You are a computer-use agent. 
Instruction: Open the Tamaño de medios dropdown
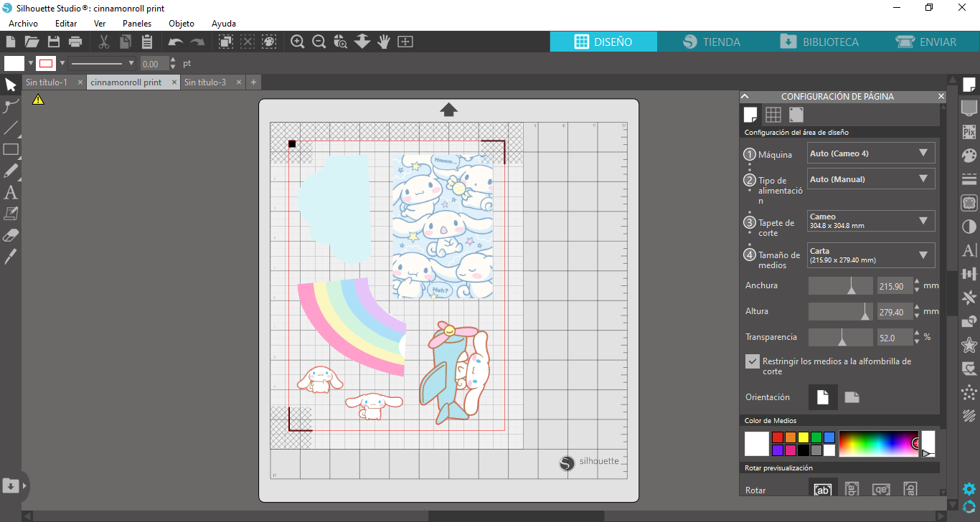point(871,255)
